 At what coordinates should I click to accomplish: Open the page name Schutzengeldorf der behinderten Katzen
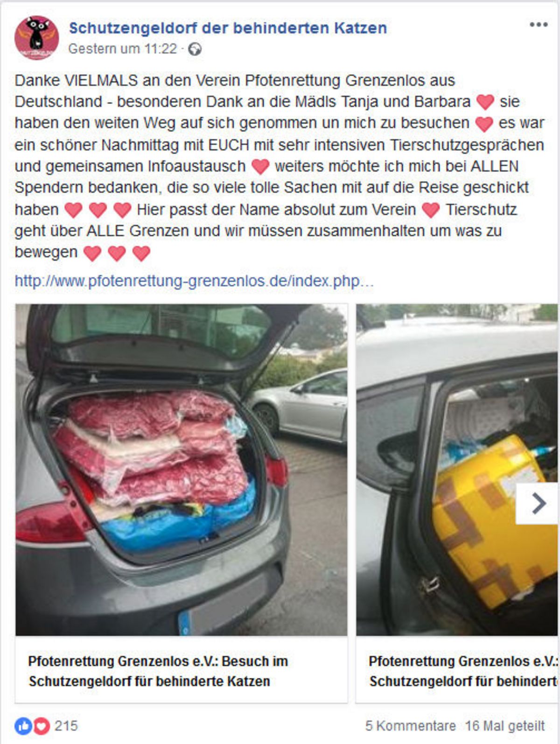click(x=228, y=28)
